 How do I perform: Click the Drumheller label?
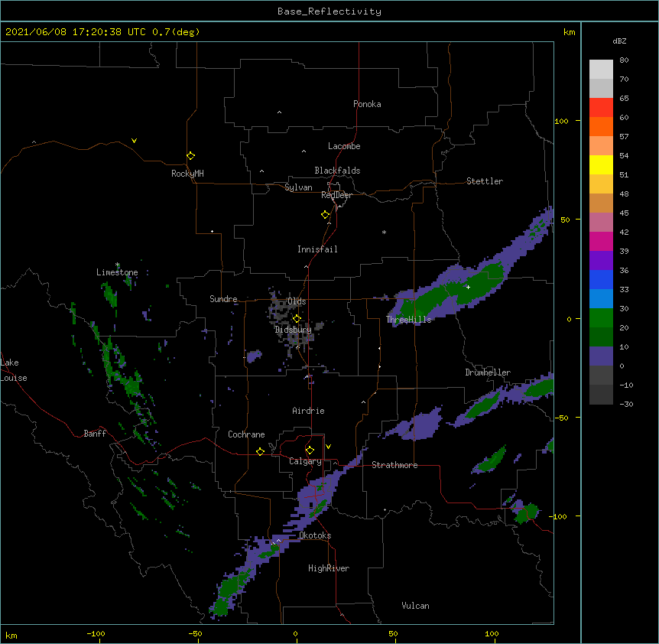pos(488,372)
